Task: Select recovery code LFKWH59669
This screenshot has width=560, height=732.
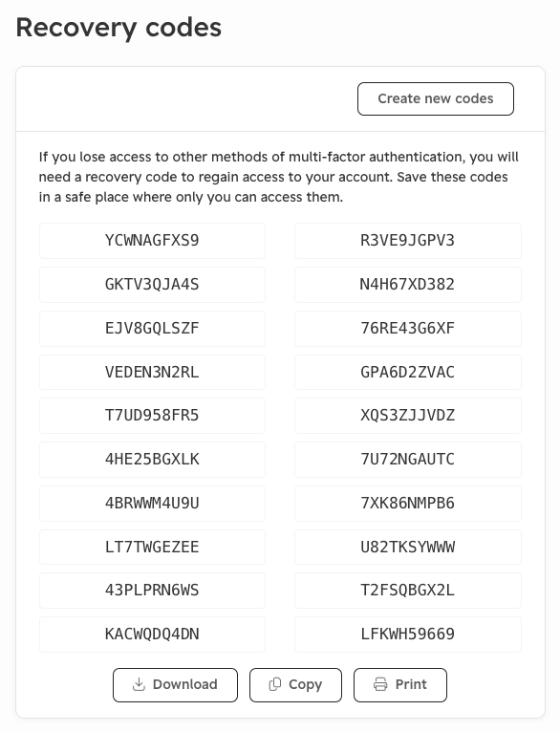Action: 407,635
